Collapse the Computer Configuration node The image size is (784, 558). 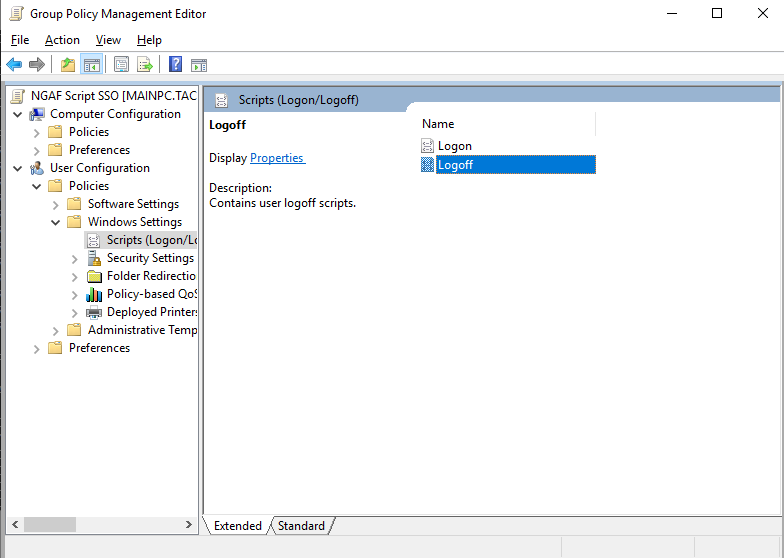pyautogui.click(x=18, y=114)
